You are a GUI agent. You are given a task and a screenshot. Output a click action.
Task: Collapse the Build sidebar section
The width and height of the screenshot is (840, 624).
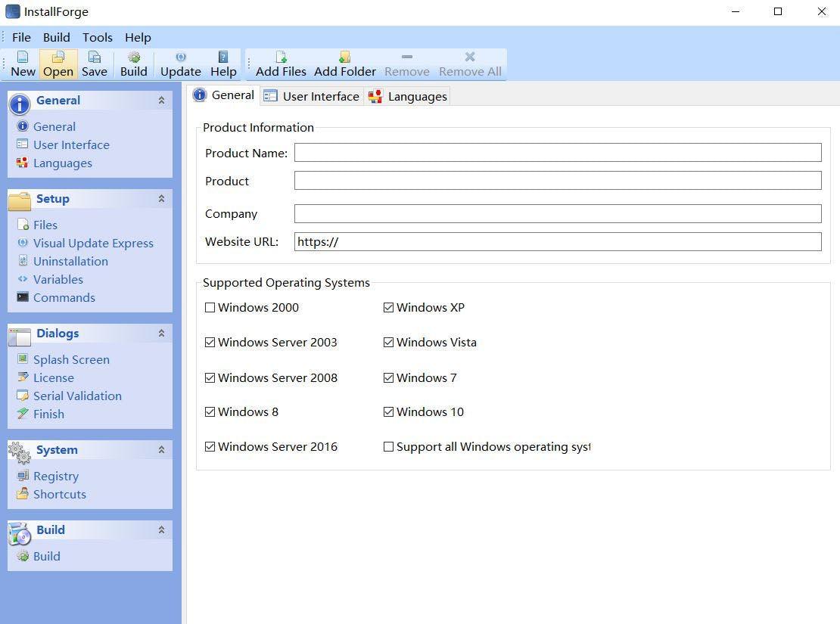point(161,529)
